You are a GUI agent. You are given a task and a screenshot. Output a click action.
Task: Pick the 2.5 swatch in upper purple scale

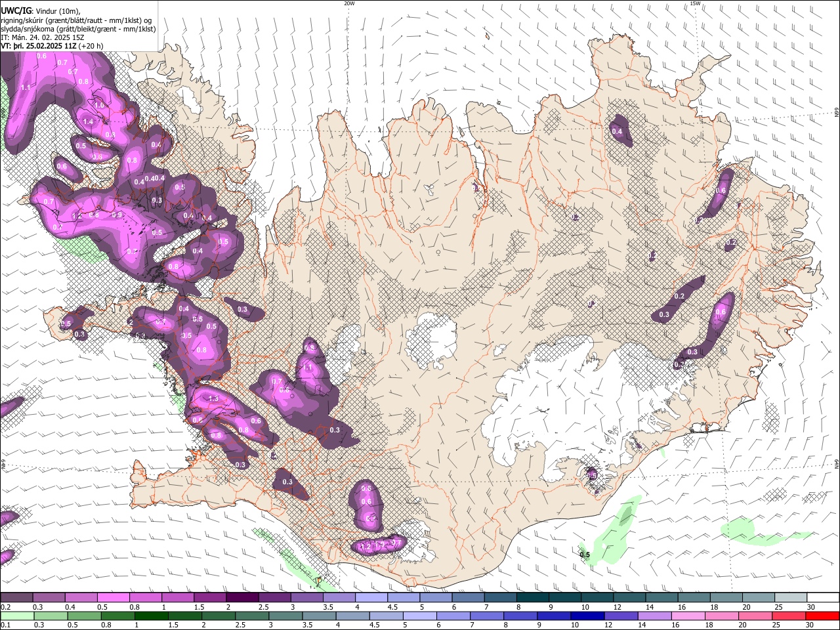[274, 598]
